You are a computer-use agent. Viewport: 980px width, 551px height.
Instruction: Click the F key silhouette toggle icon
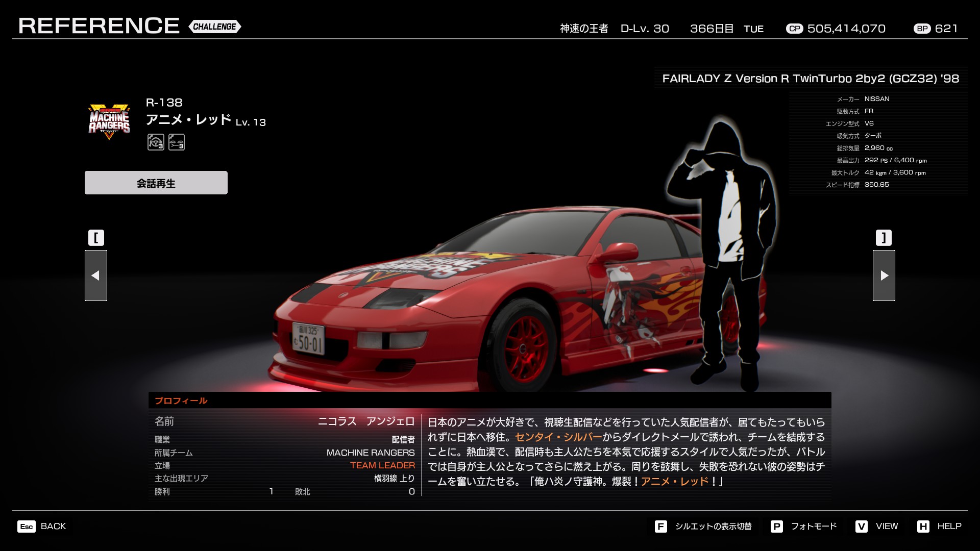(x=660, y=527)
